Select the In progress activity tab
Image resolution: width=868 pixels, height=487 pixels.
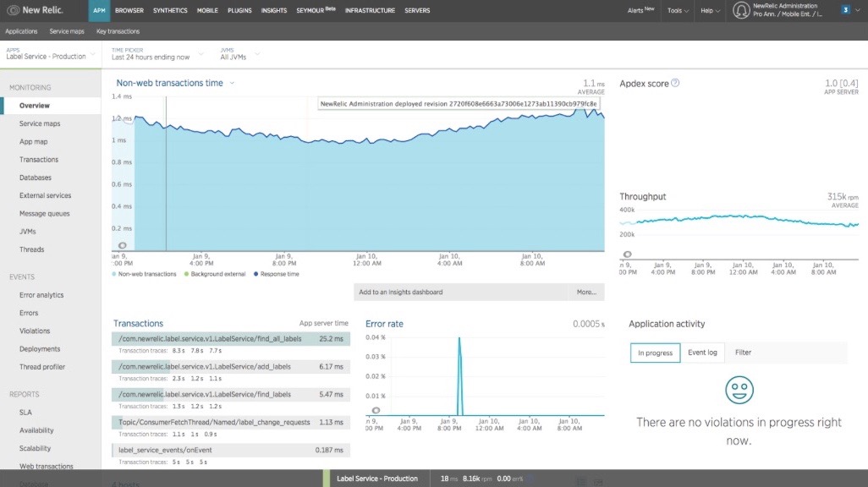point(655,353)
